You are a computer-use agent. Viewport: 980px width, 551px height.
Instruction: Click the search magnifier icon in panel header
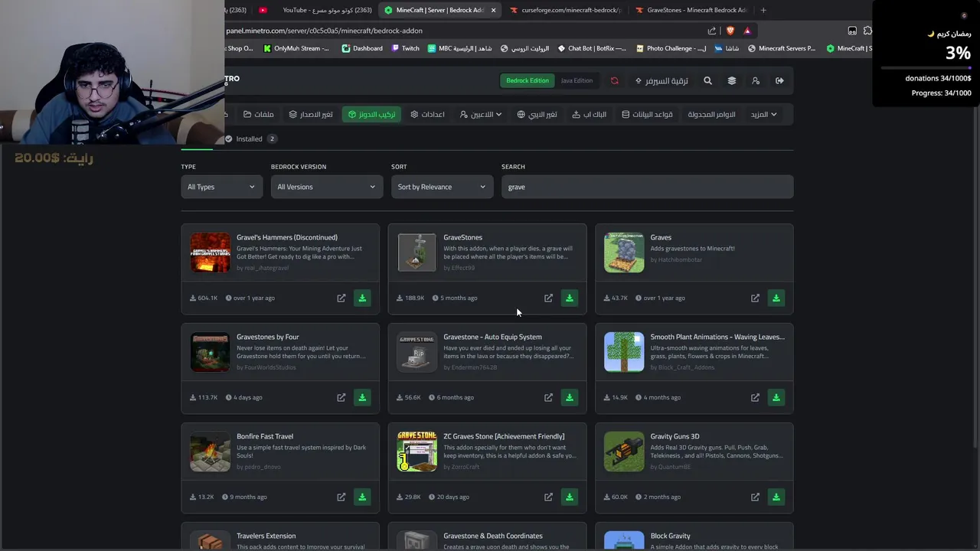tap(707, 80)
